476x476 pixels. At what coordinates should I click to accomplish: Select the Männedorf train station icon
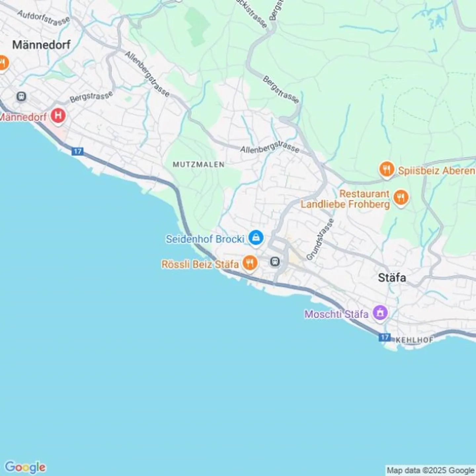pyautogui.click(x=21, y=97)
